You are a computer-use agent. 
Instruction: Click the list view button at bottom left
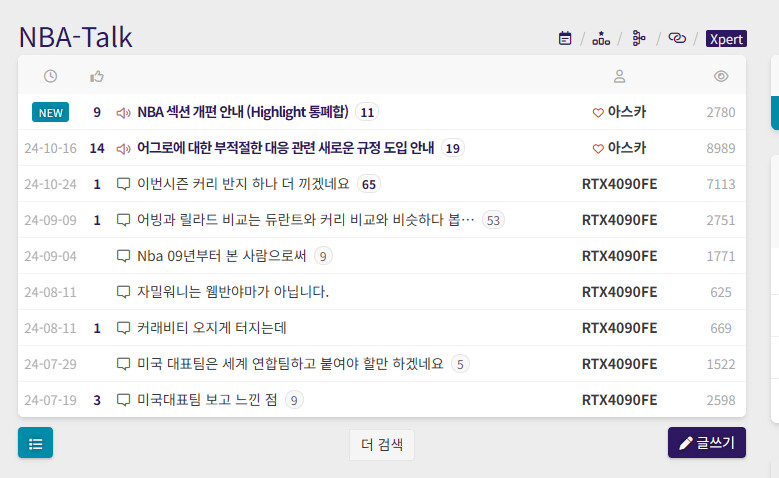point(35,443)
